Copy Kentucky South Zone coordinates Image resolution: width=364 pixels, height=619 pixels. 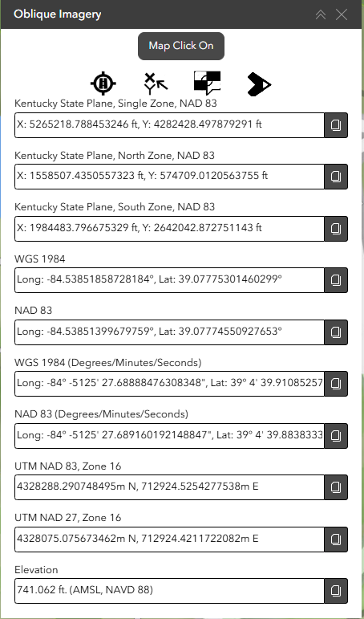pos(336,229)
